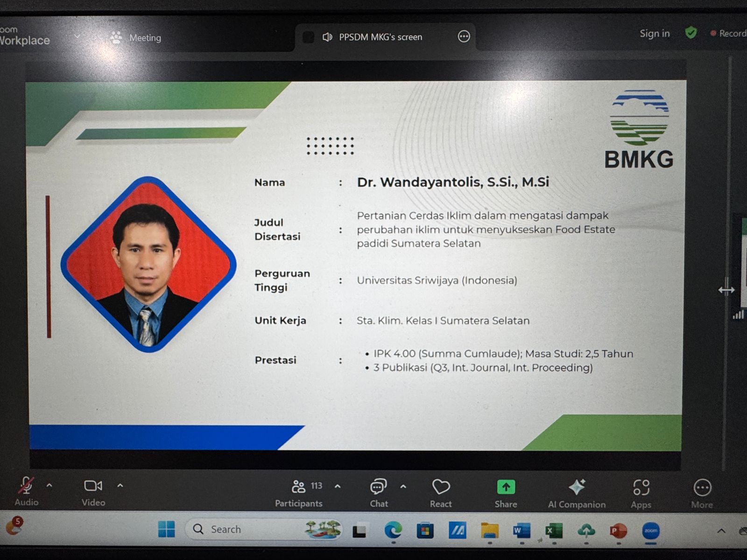This screenshot has height=560, width=747.
Task: Click the presenter portrait photo on slide
Action: 148,264
